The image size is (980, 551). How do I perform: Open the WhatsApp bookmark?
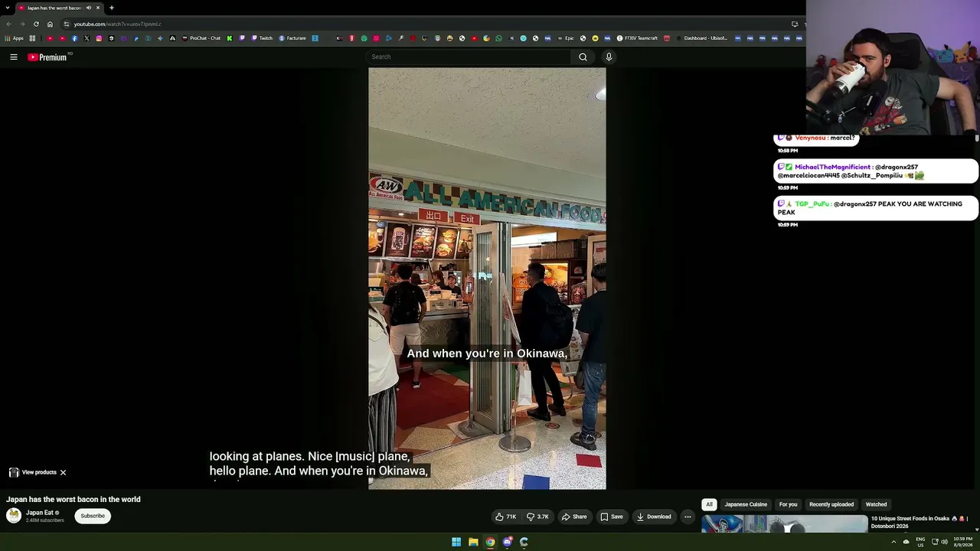pyautogui.click(x=498, y=38)
